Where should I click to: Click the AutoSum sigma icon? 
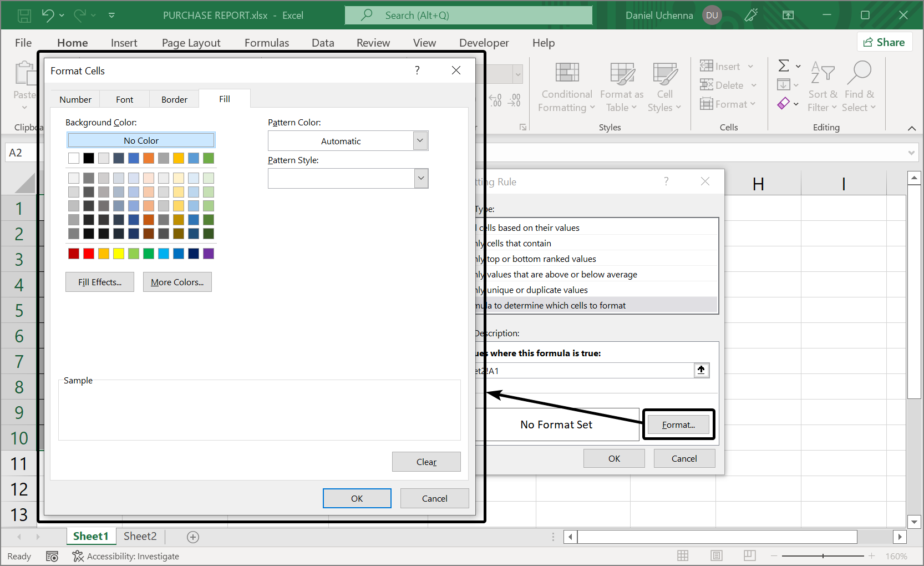(784, 66)
